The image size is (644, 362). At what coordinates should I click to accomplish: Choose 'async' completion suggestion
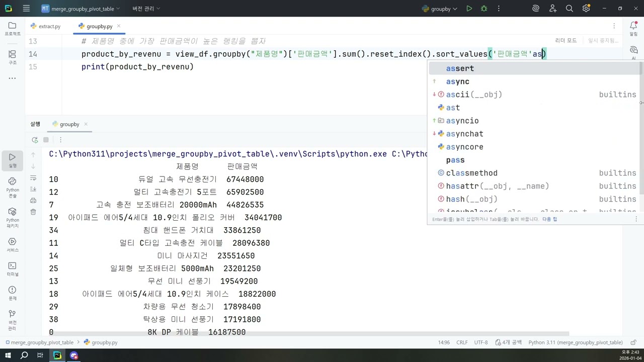(533, 81)
